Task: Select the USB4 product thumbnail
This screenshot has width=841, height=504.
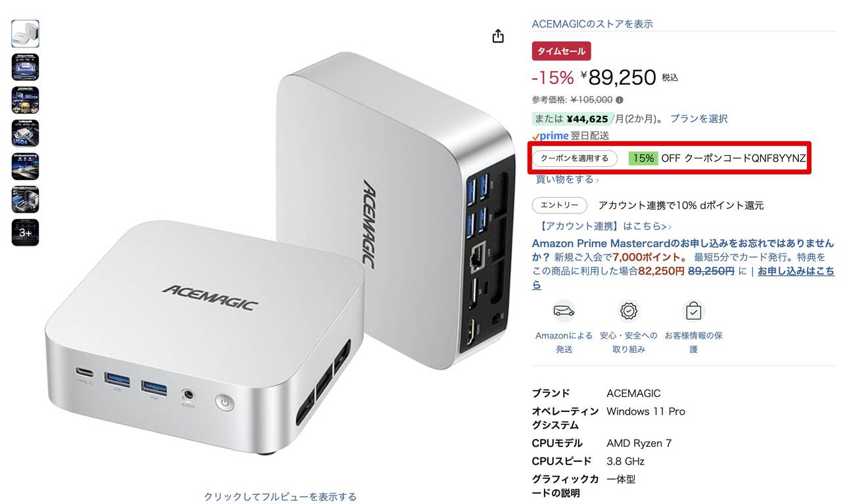Action: tap(25, 133)
